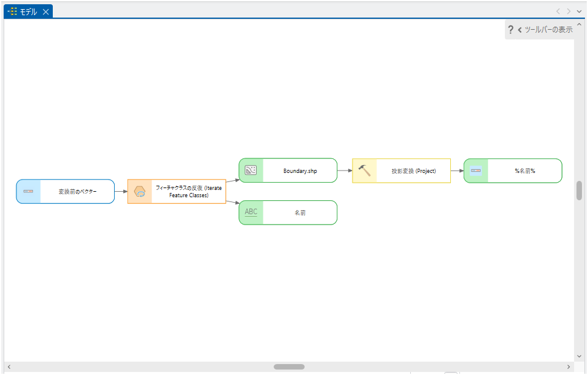Click the Boundary.shp feature class icon

click(x=251, y=171)
